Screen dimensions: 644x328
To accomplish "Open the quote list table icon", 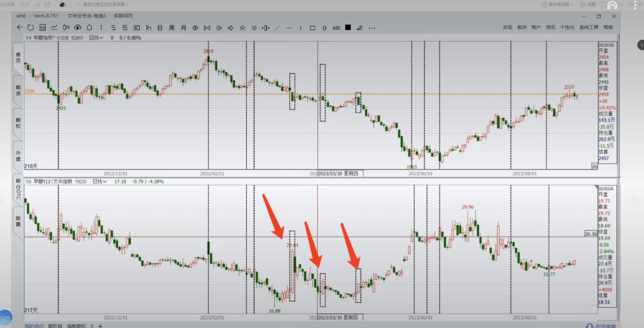I will 43,27.
